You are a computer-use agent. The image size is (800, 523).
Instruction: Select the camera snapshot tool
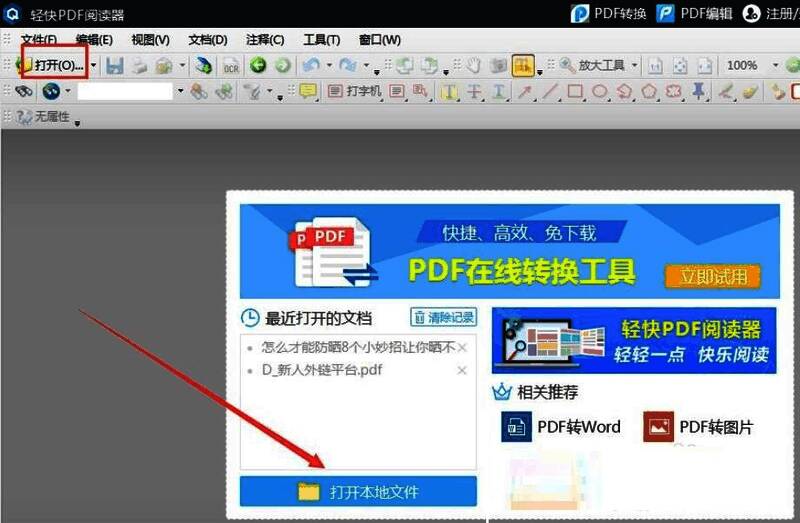point(498,66)
